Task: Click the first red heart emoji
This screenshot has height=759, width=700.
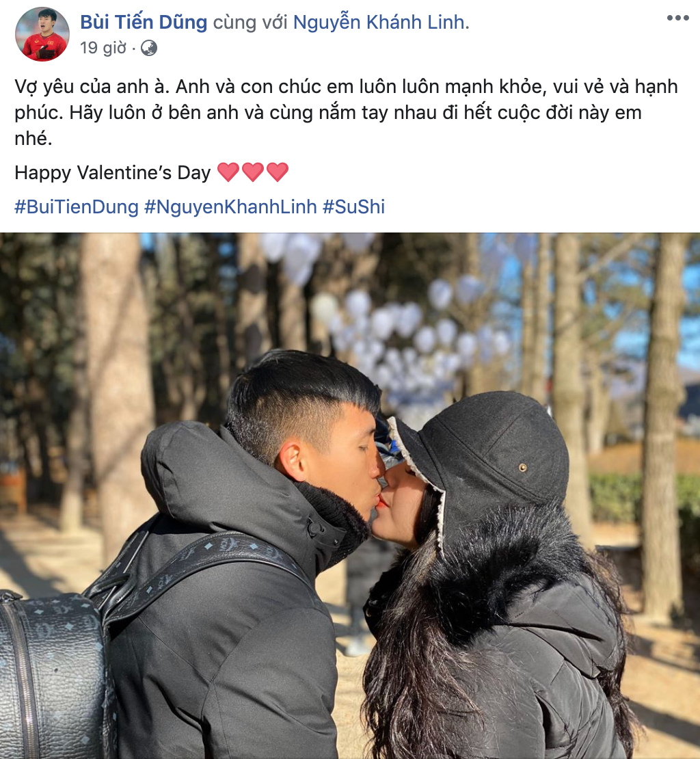Action: [x=228, y=172]
